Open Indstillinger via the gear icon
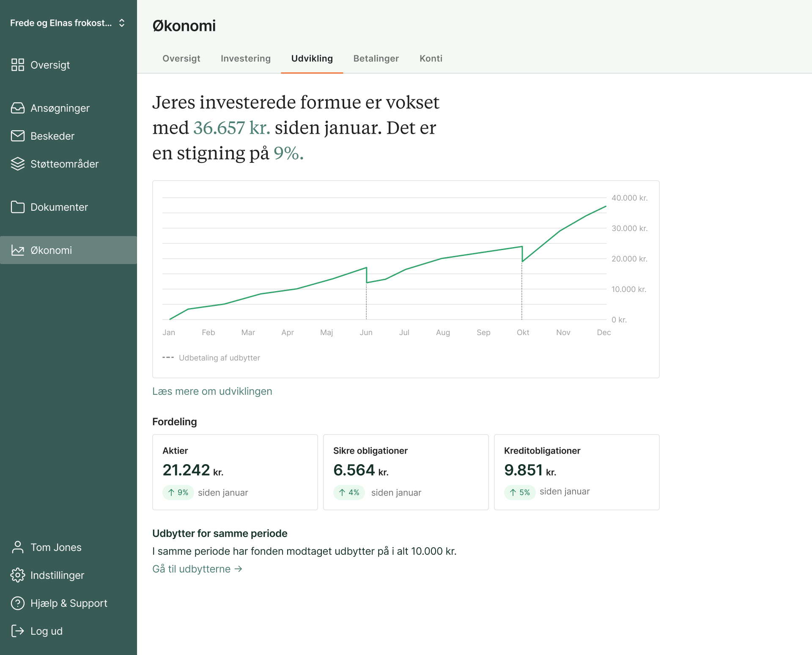 pos(18,575)
